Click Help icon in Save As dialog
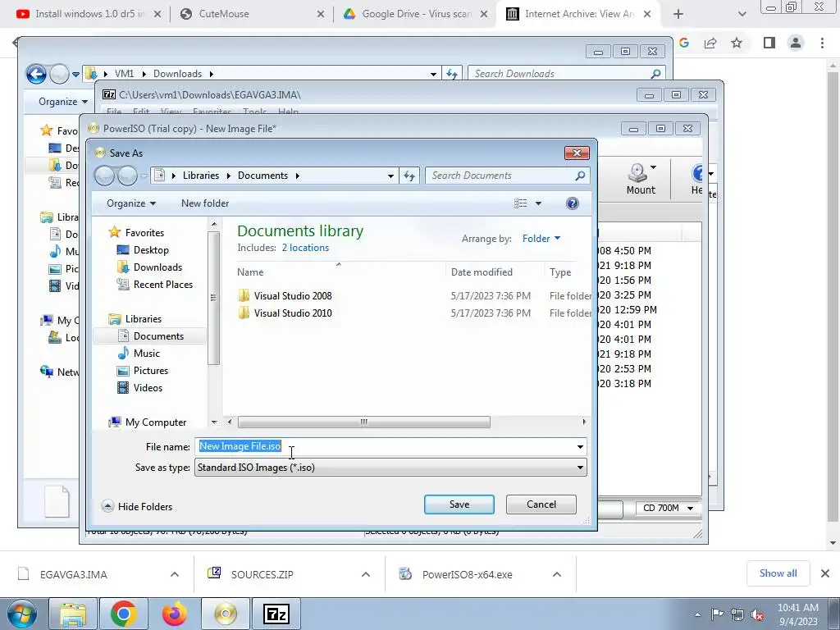This screenshot has width=840, height=630. pyautogui.click(x=572, y=203)
